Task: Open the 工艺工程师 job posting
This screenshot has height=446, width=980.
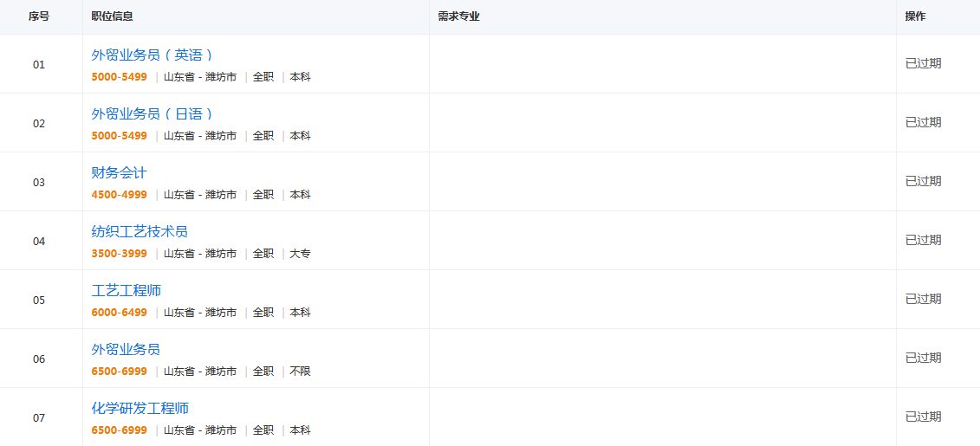Action: pos(127,290)
